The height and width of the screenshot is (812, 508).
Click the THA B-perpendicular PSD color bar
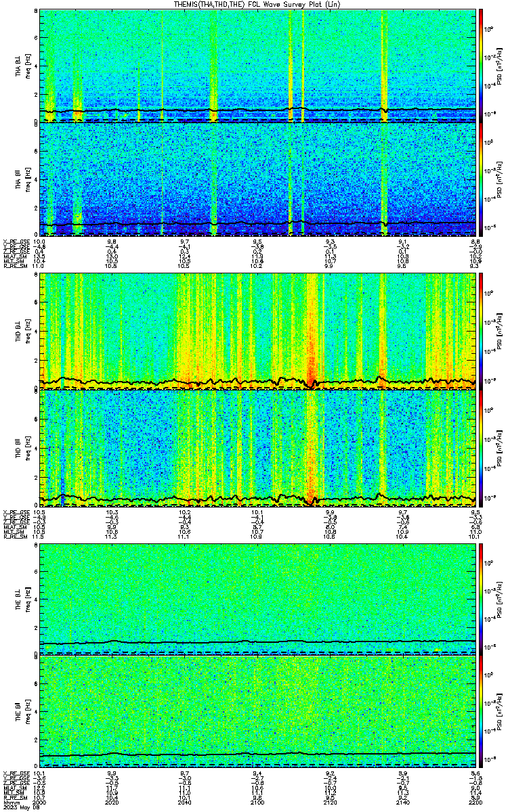[x=482, y=66]
